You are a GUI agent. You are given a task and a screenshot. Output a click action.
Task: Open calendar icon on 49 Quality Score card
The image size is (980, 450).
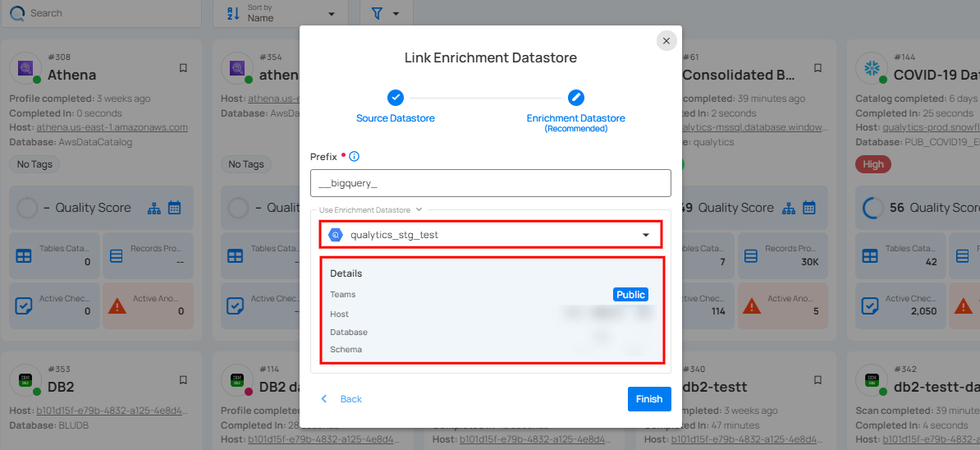808,208
